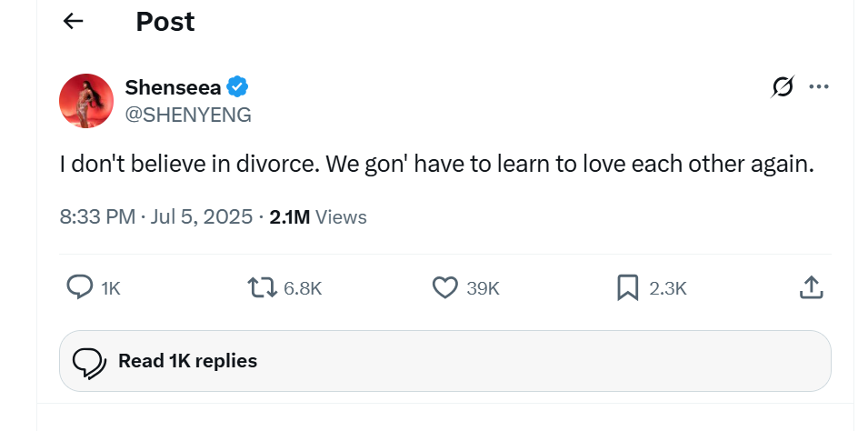Click the Grok slashed-circle icon
This screenshot has width=868, height=431.
783,86
